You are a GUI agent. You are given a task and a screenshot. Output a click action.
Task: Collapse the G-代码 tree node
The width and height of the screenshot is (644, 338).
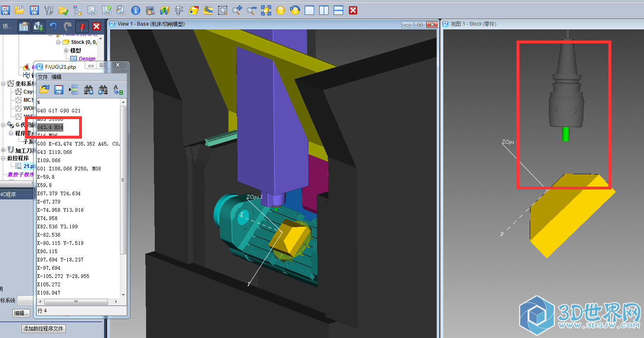(x=3, y=125)
